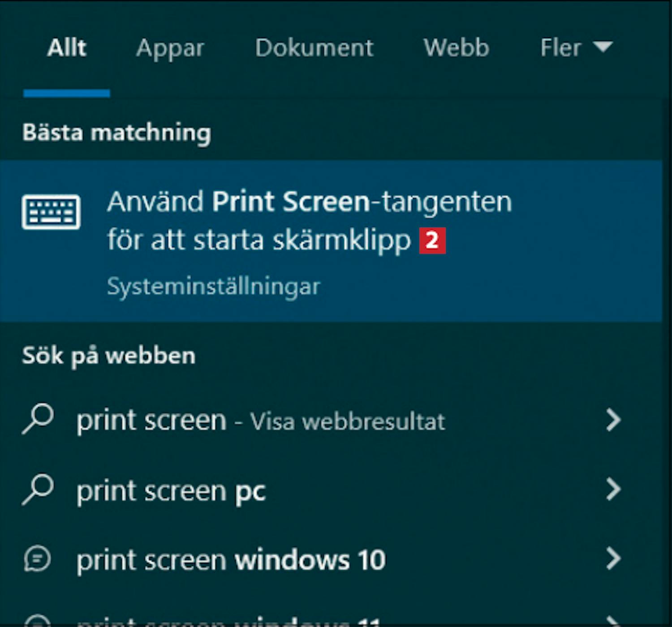
Task: Expand chevron for print screen pc
Action: [x=613, y=489]
